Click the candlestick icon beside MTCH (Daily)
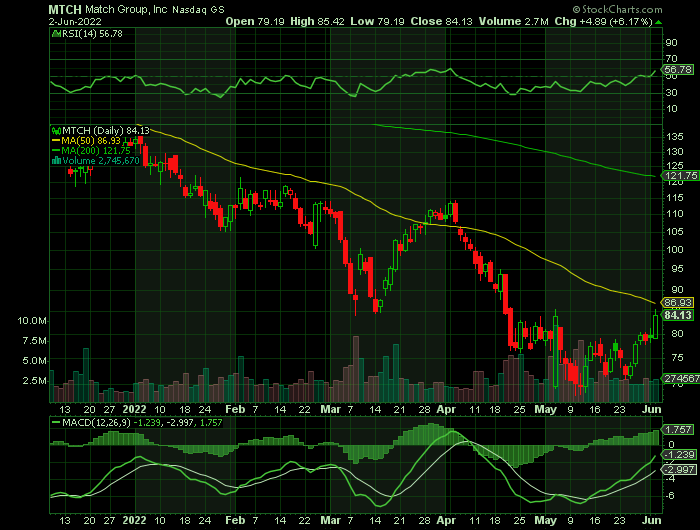 [56, 131]
